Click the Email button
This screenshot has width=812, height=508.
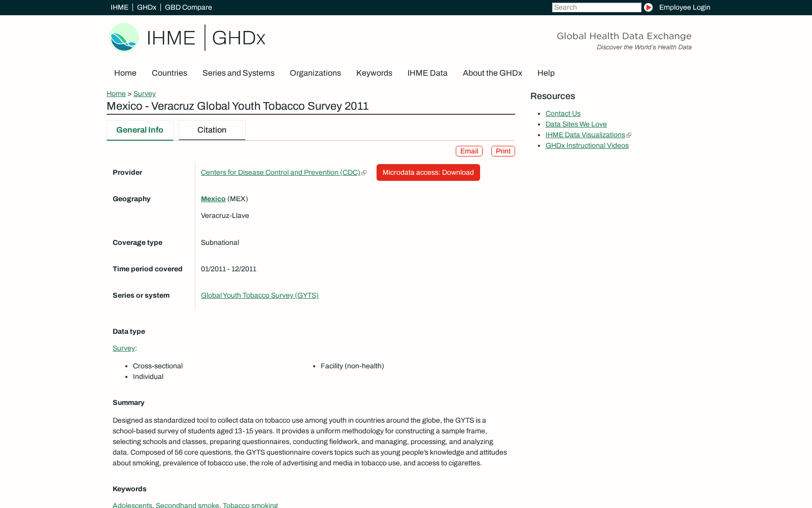[x=469, y=151]
